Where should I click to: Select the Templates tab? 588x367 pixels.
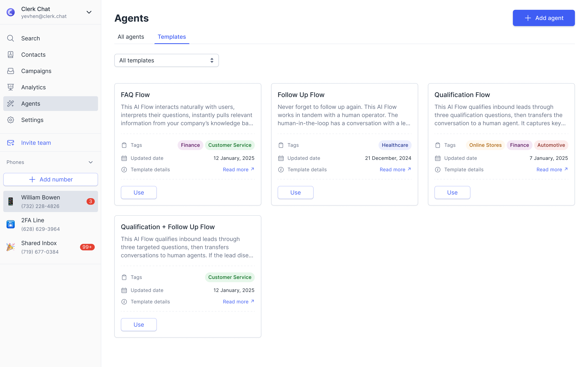[x=171, y=37]
